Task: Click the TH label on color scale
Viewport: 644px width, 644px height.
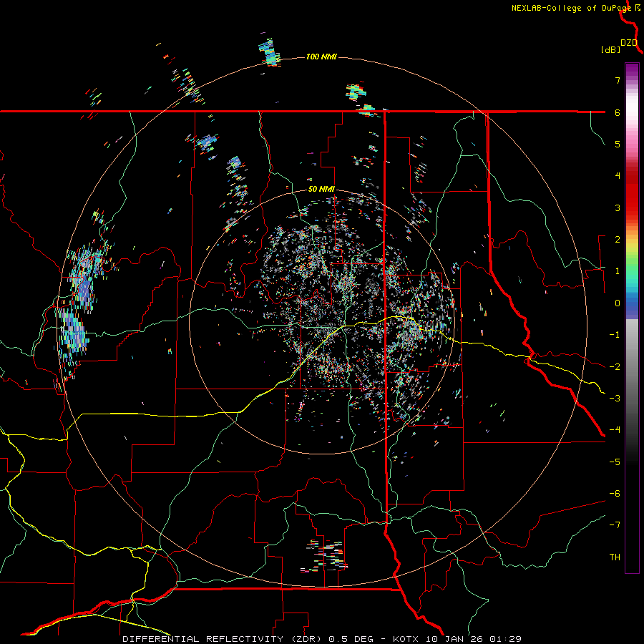Action: click(x=615, y=557)
